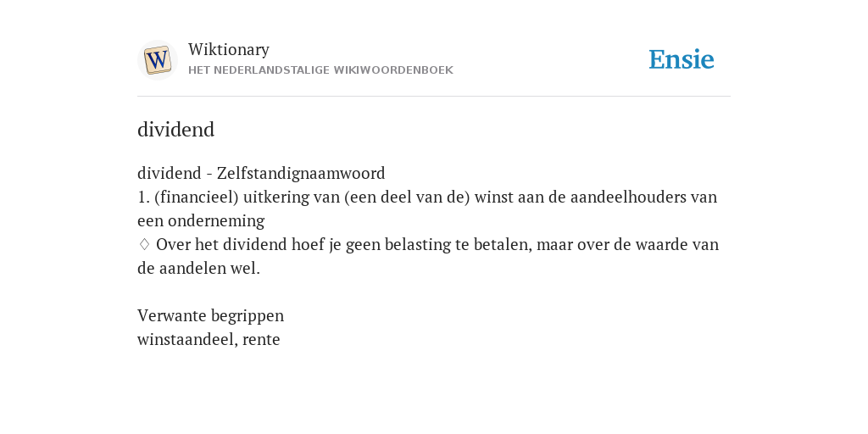Click the Wiktionary W logo icon
The height and width of the screenshot is (434, 868).
tap(157, 60)
